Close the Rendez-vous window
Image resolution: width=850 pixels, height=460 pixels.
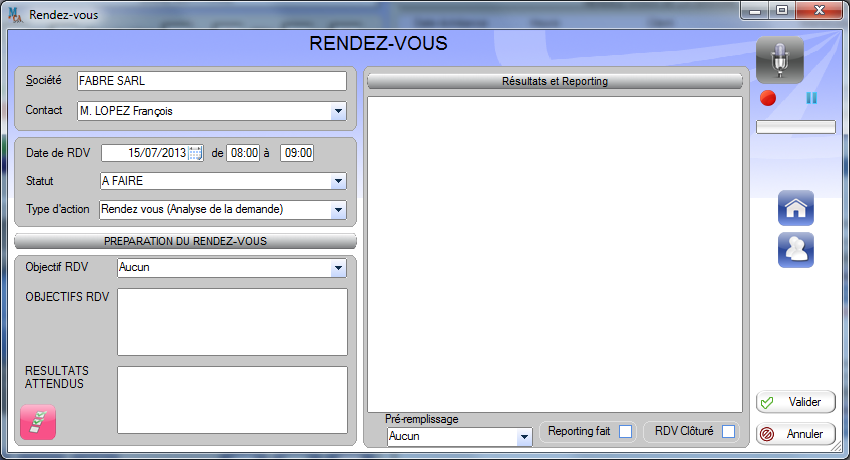click(x=820, y=10)
